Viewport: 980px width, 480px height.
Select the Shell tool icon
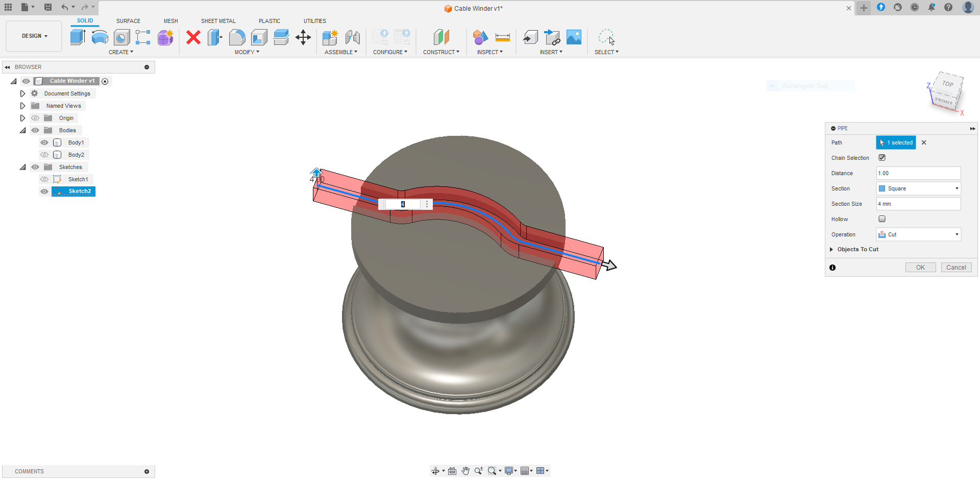pos(259,37)
